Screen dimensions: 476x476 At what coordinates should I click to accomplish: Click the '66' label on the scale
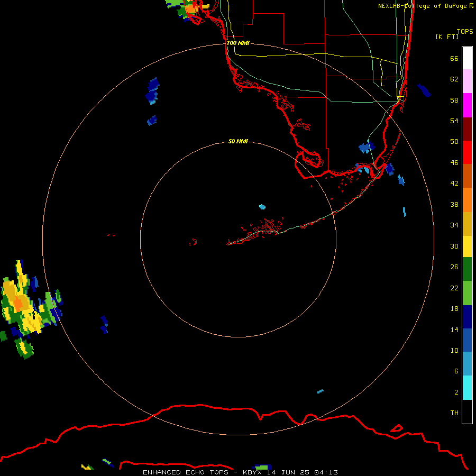pyautogui.click(x=454, y=58)
